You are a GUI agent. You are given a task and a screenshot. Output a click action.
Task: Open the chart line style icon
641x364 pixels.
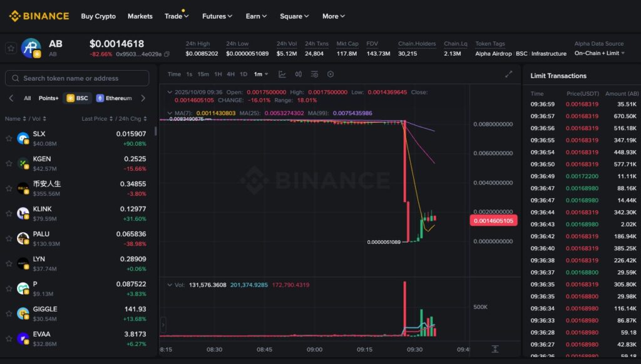pos(282,74)
